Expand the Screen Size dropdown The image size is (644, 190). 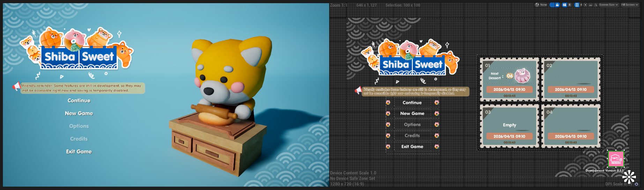[609, 5]
